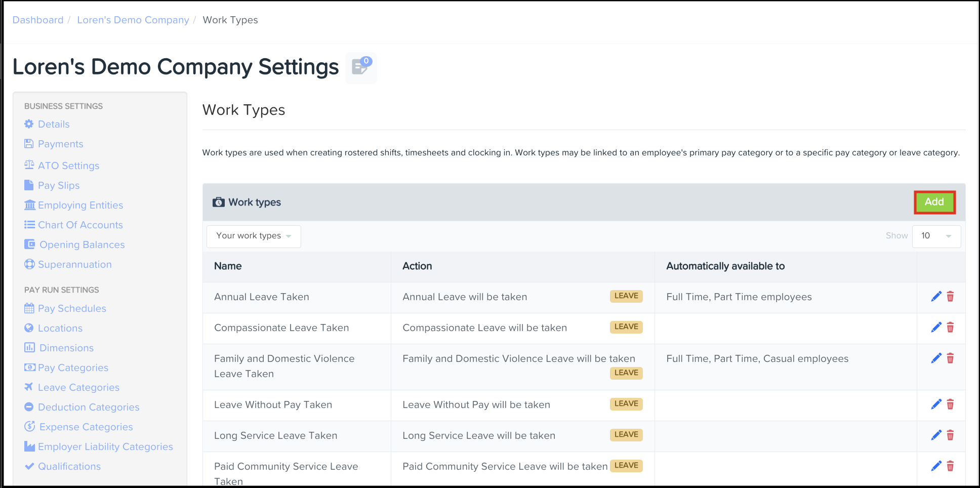Viewport: 980px width, 488px height.
Task: Click the green Add button
Action: pyautogui.click(x=934, y=202)
